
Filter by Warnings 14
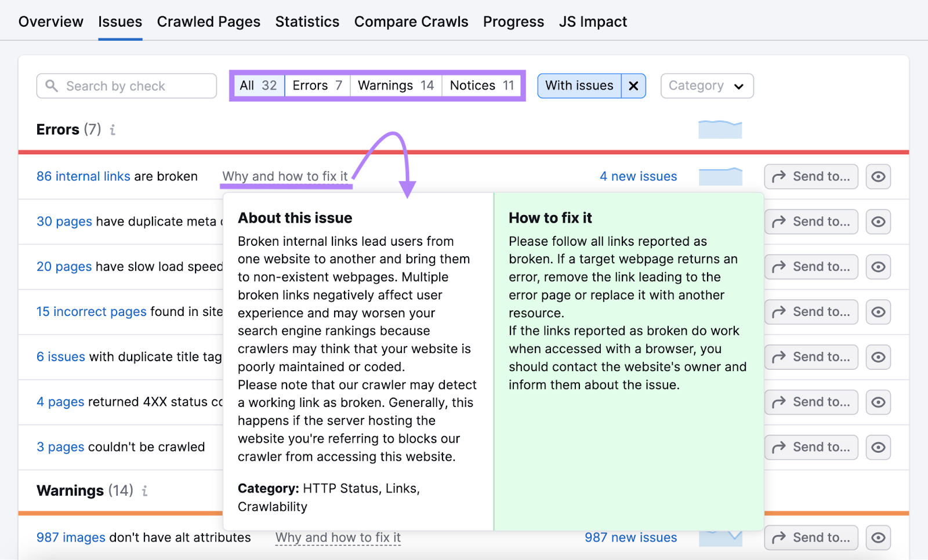396,86
